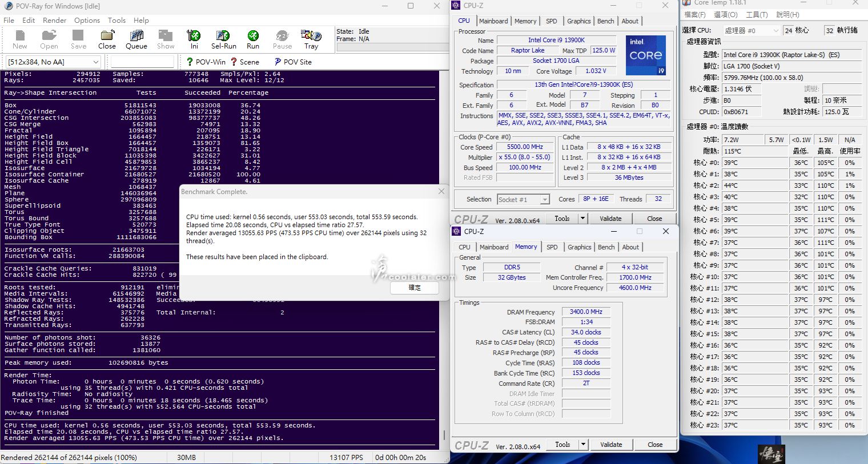Click Close button in lower CPU-Z window
This screenshot has width=868, height=464.
(x=655, y=445)
